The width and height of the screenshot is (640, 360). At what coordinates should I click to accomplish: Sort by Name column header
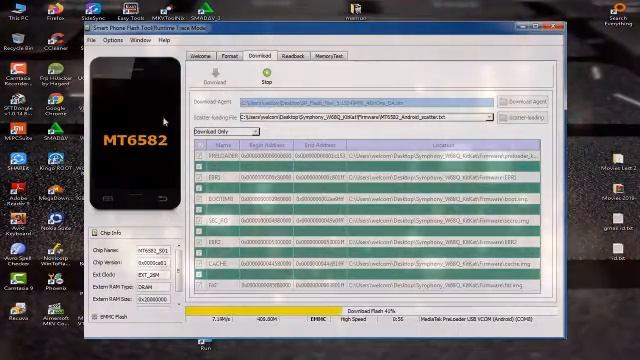223,145
